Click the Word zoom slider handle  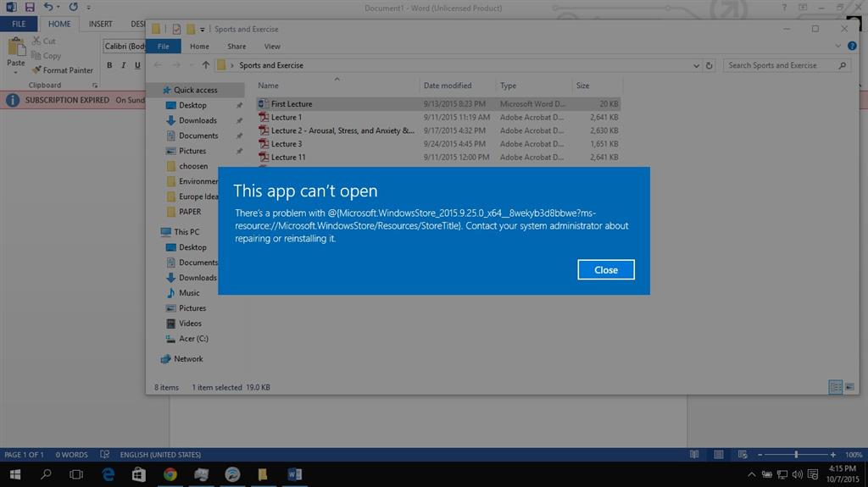796,454
